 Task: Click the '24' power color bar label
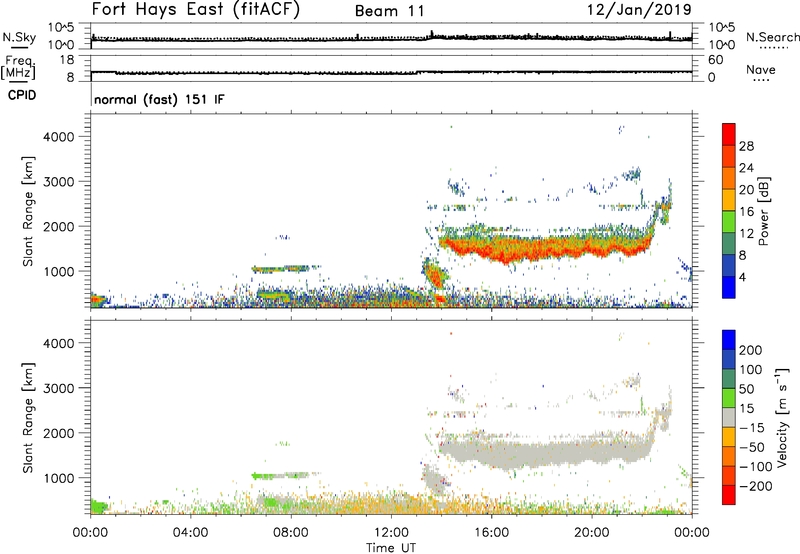[x=746, y=168]
